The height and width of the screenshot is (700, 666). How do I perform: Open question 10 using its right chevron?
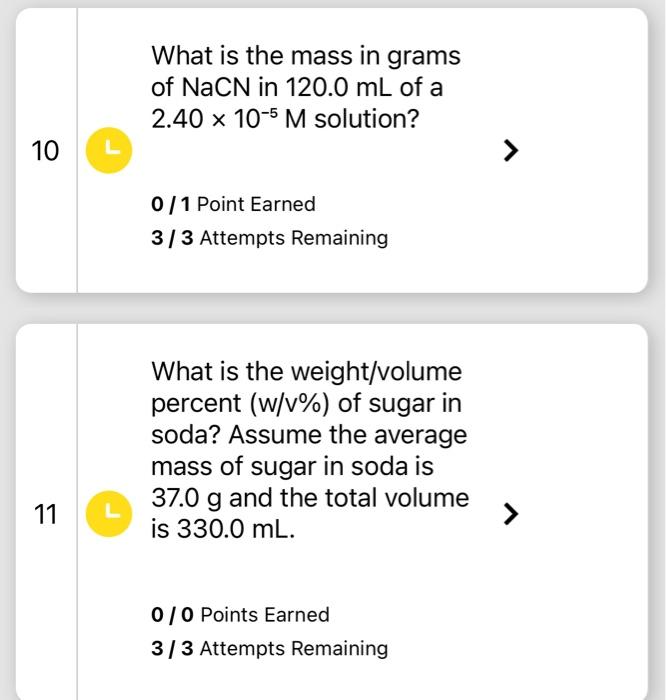click(511, 150)
